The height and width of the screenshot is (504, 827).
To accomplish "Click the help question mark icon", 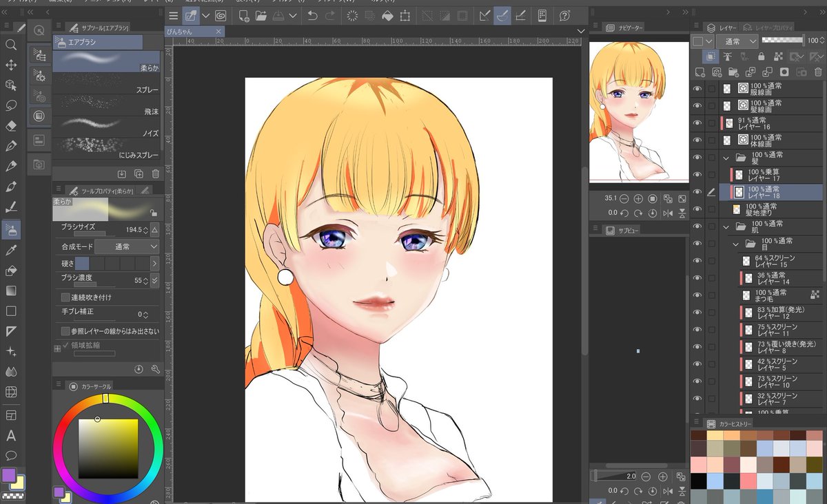I will [x=564, y=15].
